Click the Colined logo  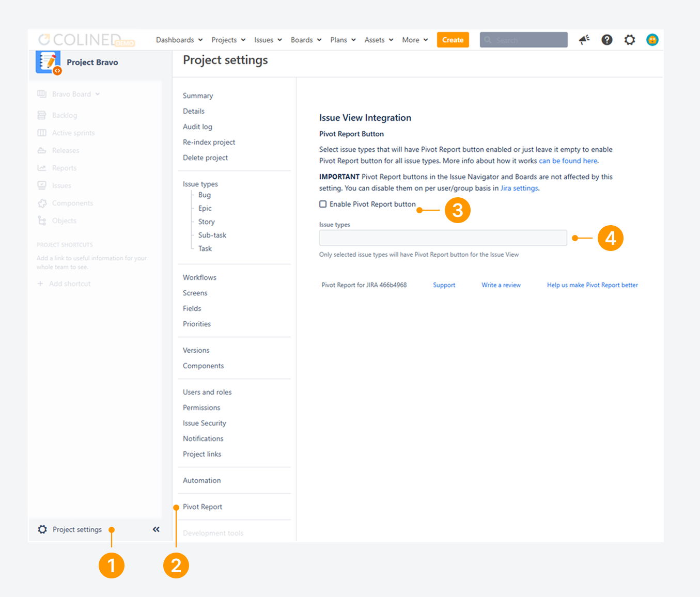[x=86, y=40]
